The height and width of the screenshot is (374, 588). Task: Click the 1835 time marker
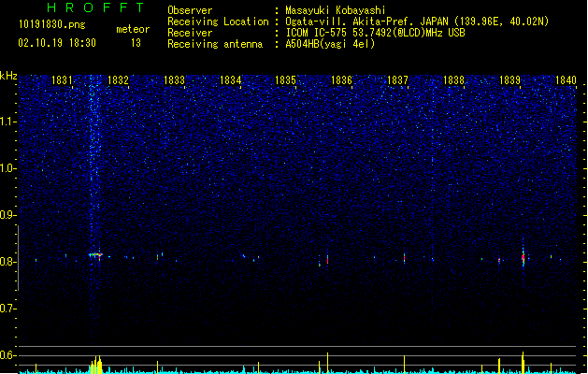(x=286, y=80)
